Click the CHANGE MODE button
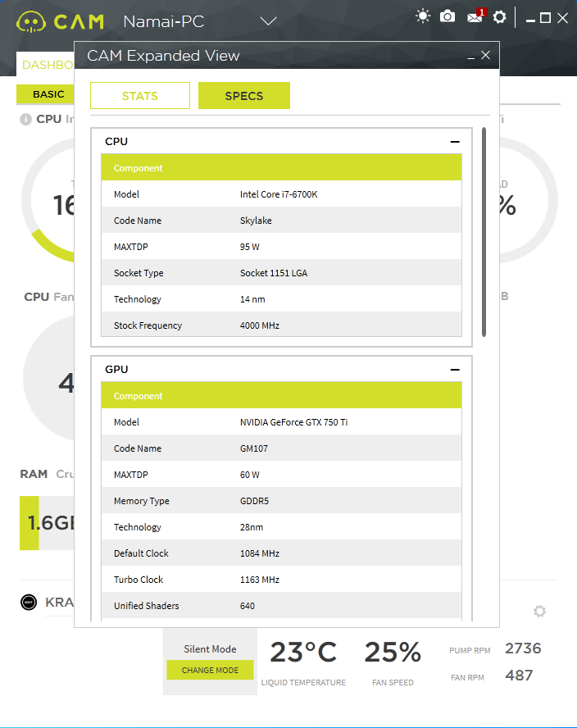The width and height of the screenshot is (577, 728). pos(211,670)
